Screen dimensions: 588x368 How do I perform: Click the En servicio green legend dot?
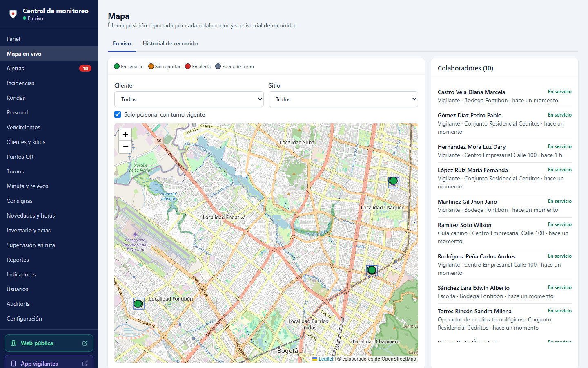click(x=117, y=66)
